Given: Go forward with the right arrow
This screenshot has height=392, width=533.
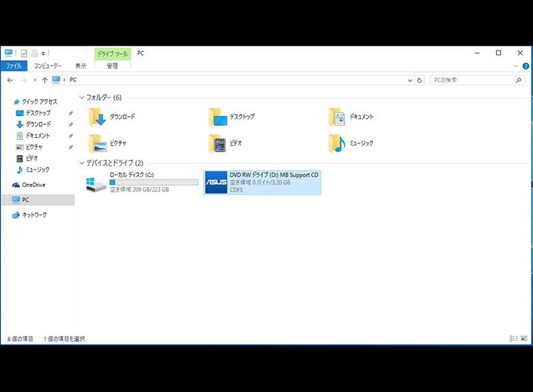Looking at the screenshot, I should [x=24, y=80].
